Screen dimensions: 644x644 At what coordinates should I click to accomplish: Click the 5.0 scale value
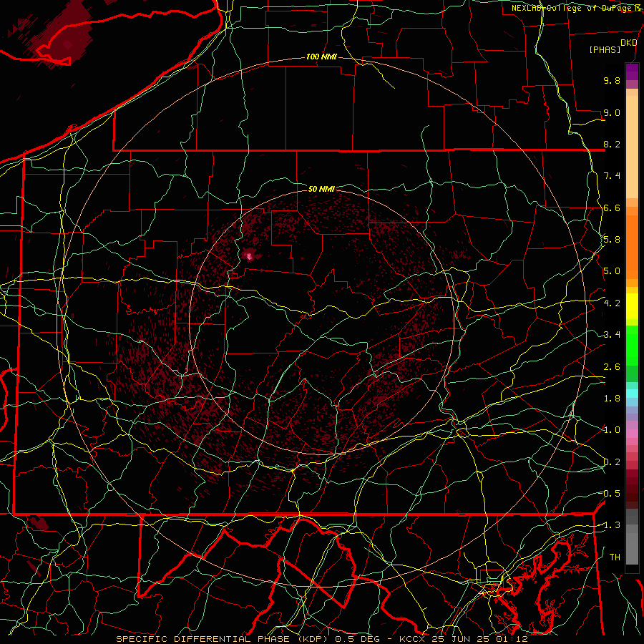pos(612,271)
